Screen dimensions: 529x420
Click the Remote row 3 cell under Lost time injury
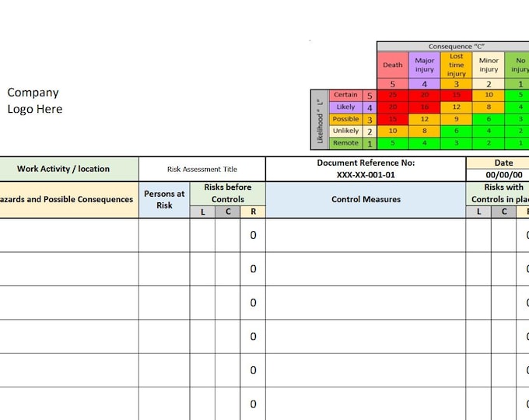(x=456, y=143)
